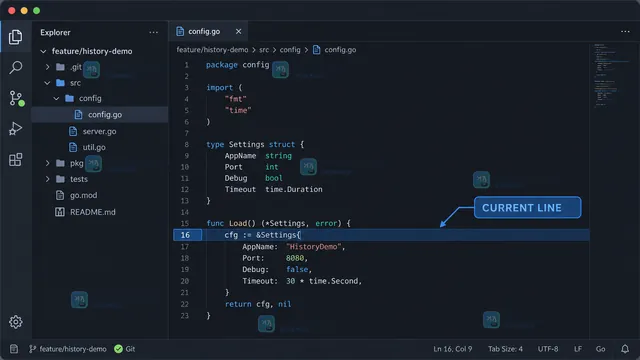Click the server.go file icon

[x=73, y=131]
